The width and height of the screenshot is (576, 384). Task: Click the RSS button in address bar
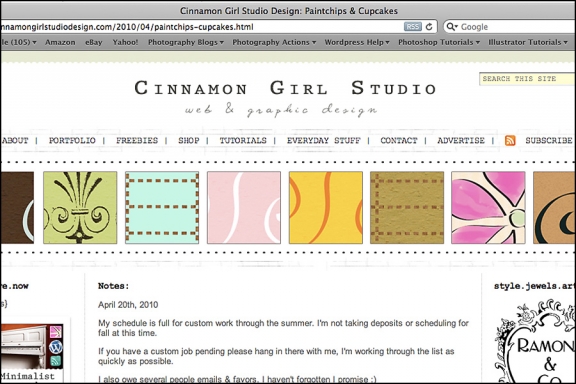coord(413,27)
